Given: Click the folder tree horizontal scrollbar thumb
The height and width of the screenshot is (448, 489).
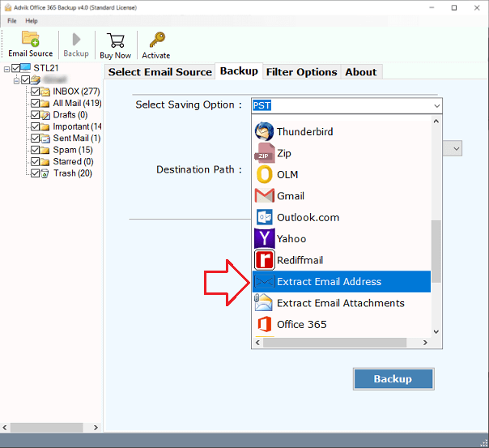Looking at the screenshot, I should 47,428.
